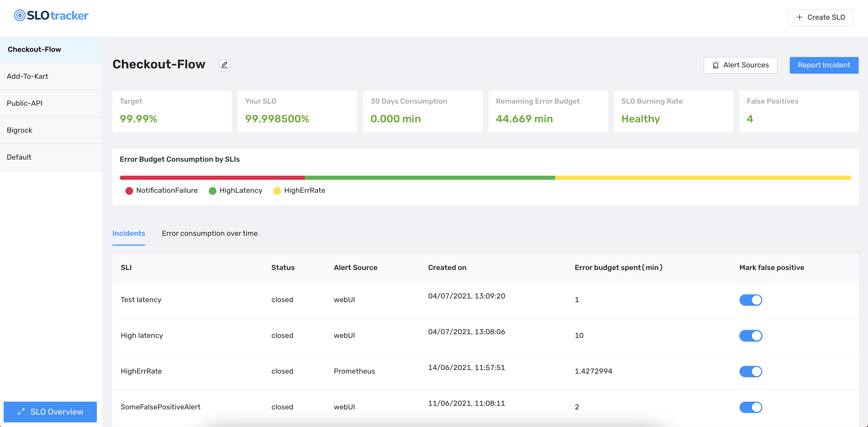Click the green HighLatency legend dot
868x427 pixels.
(x=212, y=191)
